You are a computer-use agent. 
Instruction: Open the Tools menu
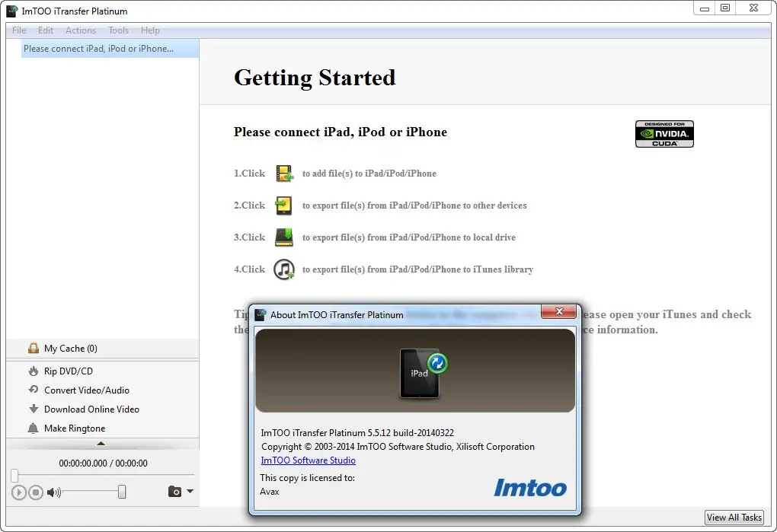point(118,30)
